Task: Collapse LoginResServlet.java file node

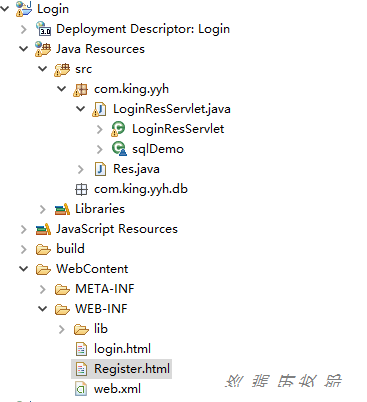Action: point(81,109)
